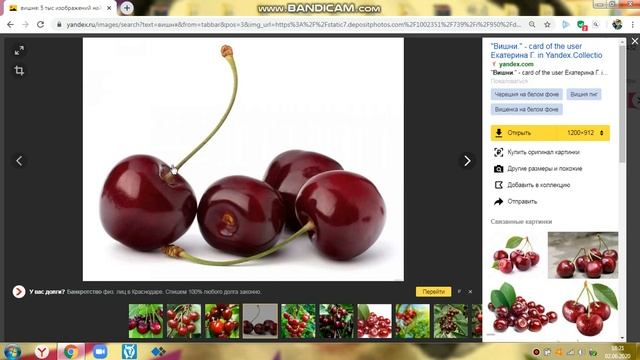Click the taskbar clock
This screenshot has height=360, width=640.
(x=618, y=352)
